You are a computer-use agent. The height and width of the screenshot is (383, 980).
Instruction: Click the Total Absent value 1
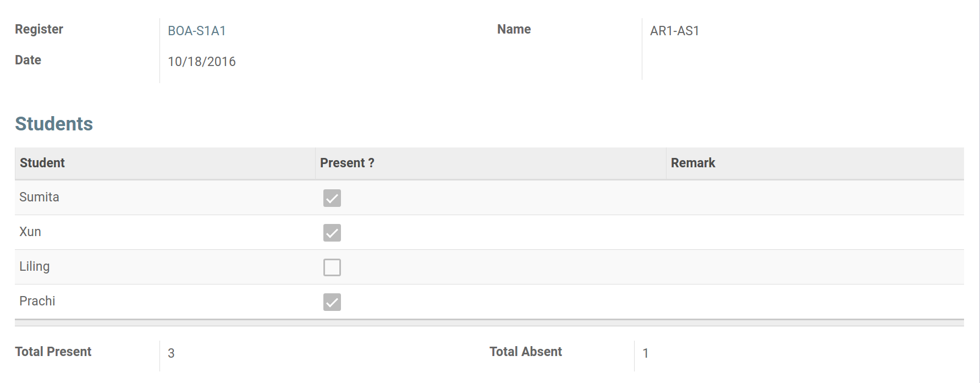tap(646, 353)
